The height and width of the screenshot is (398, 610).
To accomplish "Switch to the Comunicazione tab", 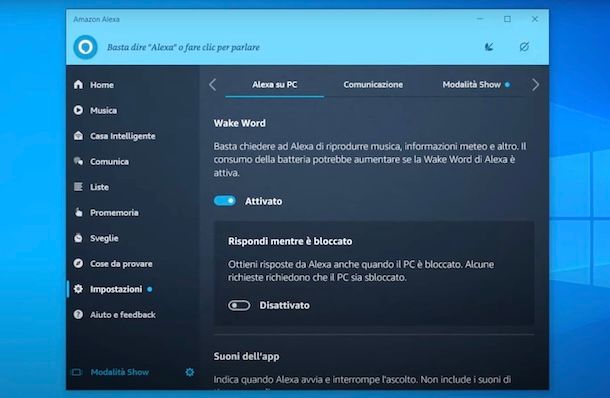I will (373, 84).
